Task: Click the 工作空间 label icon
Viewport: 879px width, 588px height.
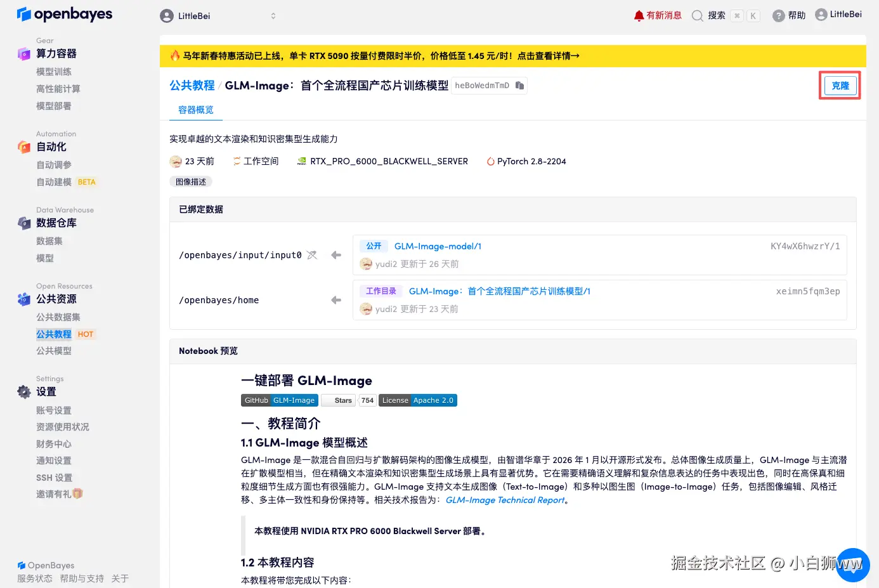Action: (237, 161)
